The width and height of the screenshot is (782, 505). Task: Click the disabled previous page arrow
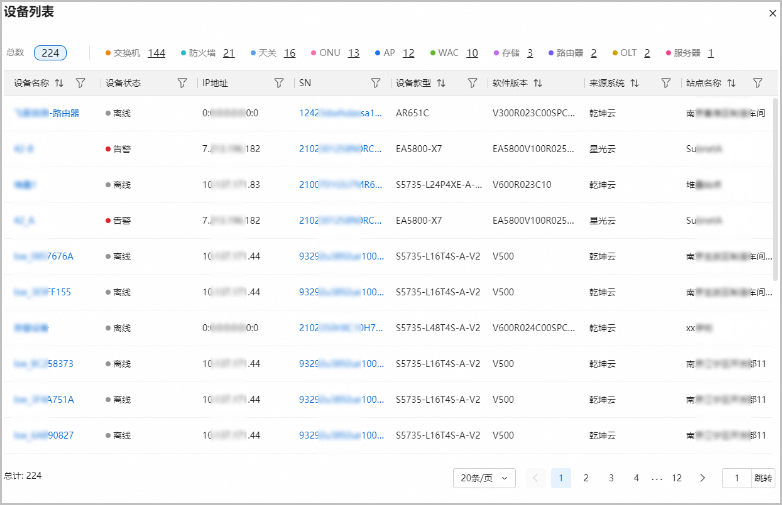535,478
